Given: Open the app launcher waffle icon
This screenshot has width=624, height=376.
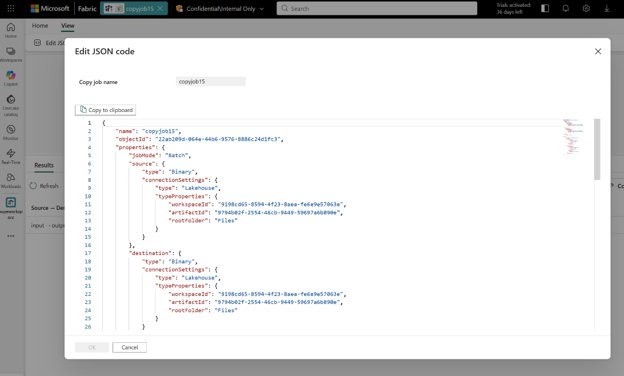Looking at the screenshot, I should tap(11, 8).
